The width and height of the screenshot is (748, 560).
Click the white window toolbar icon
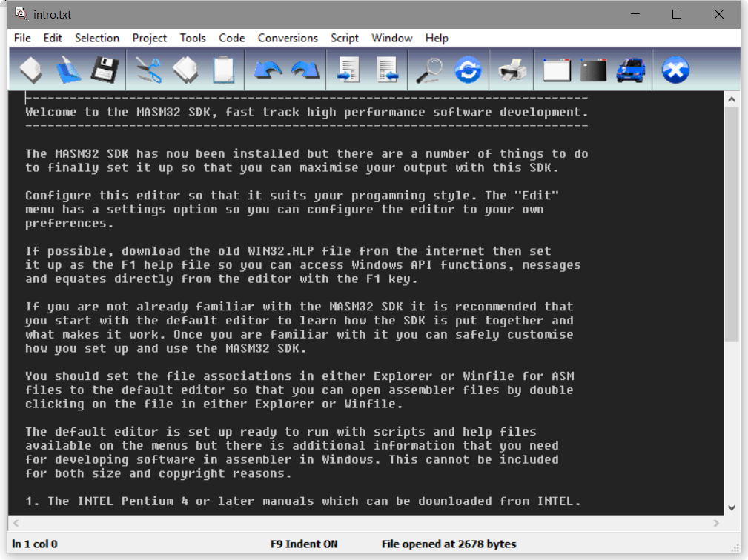coord(557,70)
